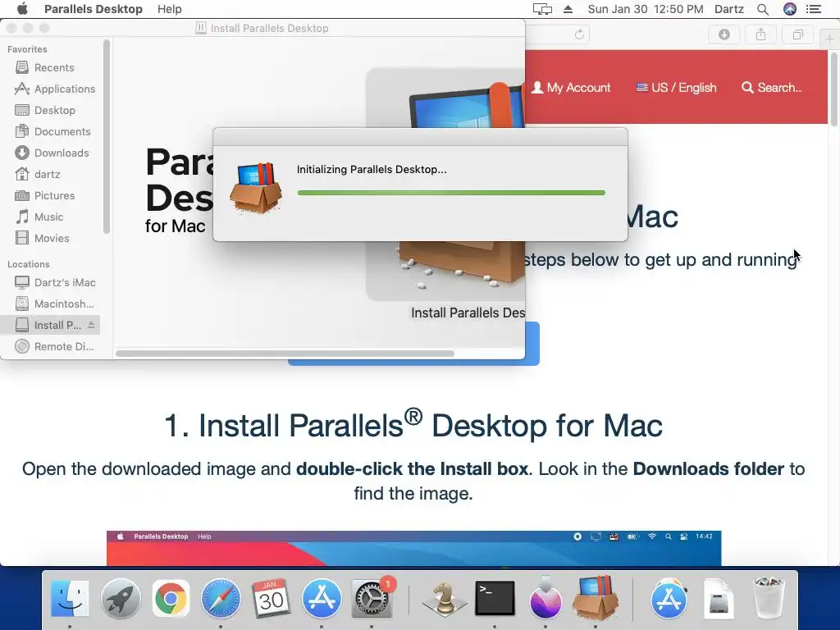This screenshot has height=630, width=840.
Task: Activate Siri from menu bar
Action: click(x=790, y=9)
